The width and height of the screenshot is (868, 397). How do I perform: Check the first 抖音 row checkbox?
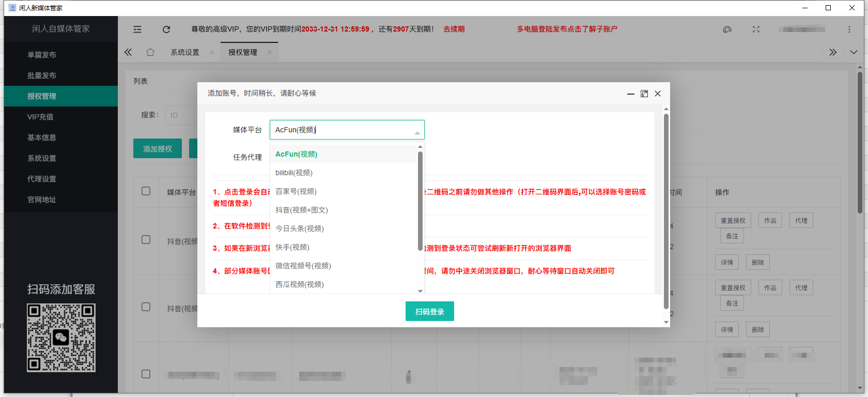[146, 240]
